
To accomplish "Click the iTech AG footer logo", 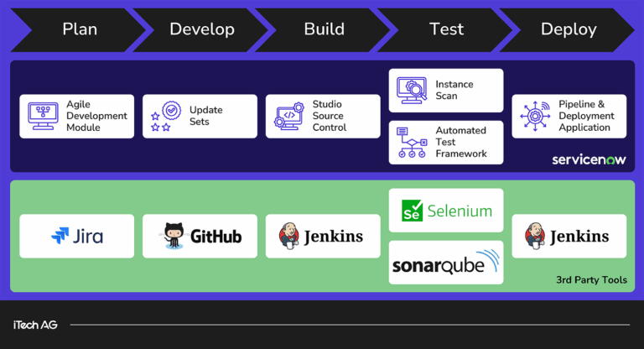I will (35, 325).
